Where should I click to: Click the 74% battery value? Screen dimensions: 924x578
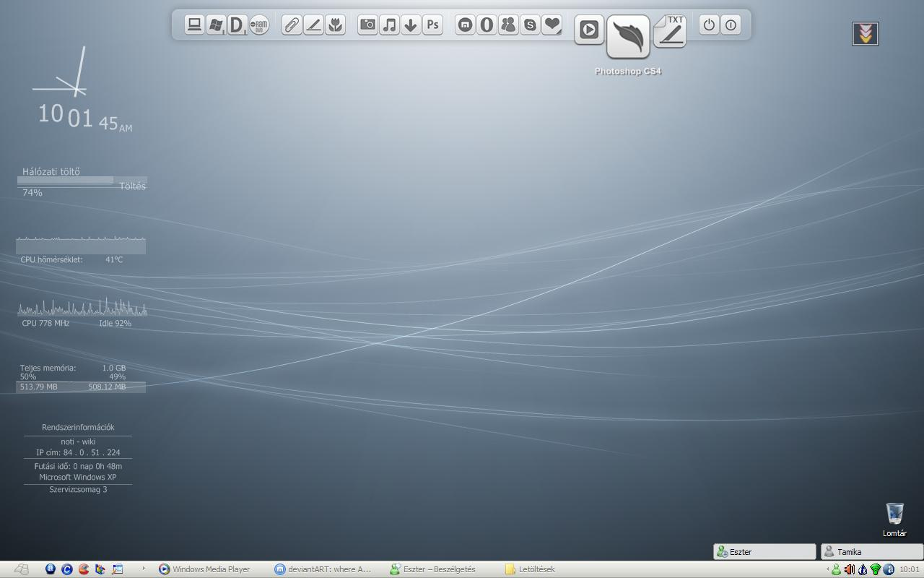coord(32,193)
